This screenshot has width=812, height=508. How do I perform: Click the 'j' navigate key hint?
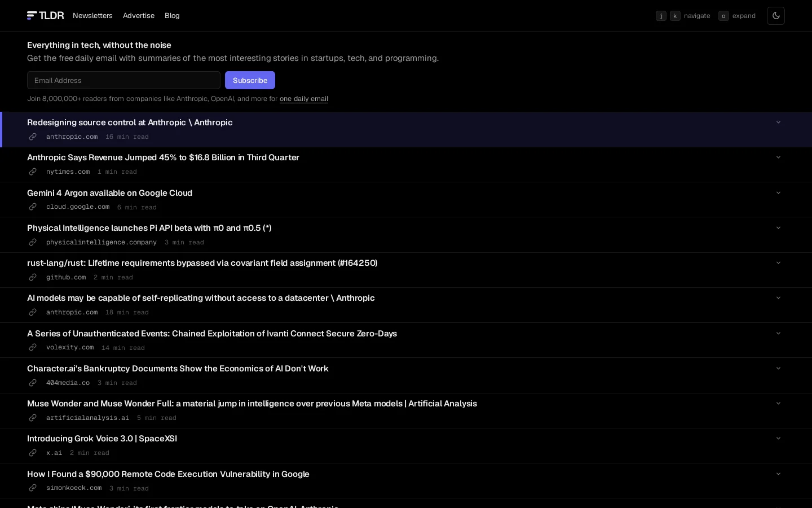pyautogui.click(x=661, y=16)
